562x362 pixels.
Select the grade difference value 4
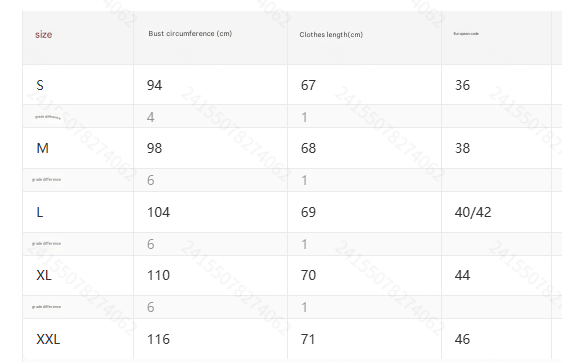[151, 117]
